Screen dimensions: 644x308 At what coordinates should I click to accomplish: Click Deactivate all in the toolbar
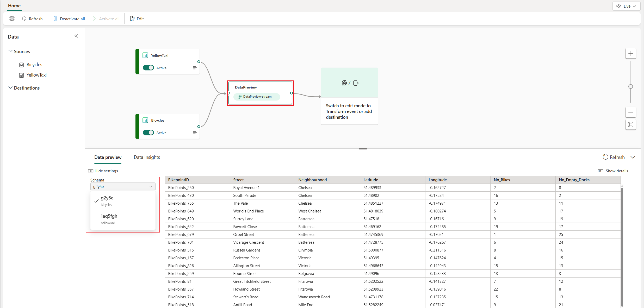click(x=69, y=19)
